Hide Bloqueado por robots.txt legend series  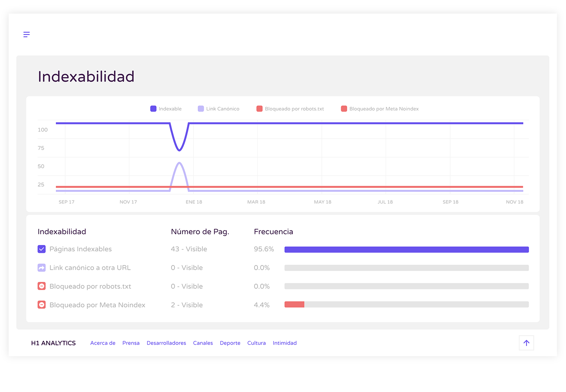(x=290, y=109)
